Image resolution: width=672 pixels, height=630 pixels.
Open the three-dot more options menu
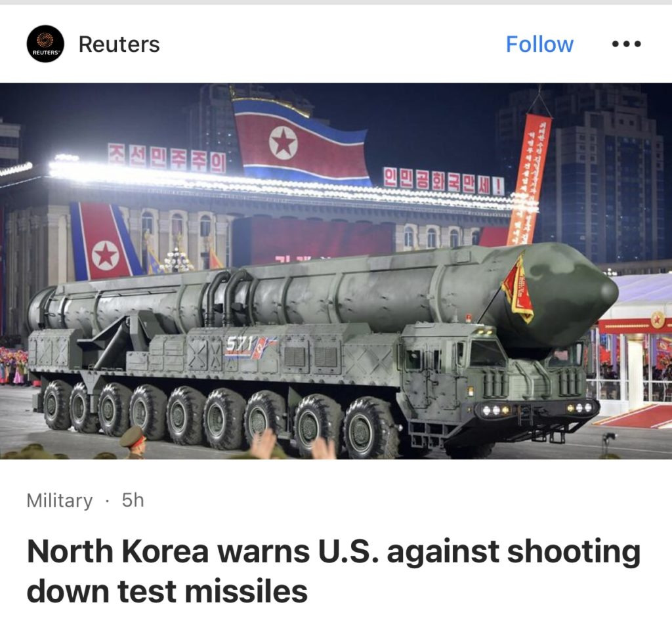(x=626, y=44)
